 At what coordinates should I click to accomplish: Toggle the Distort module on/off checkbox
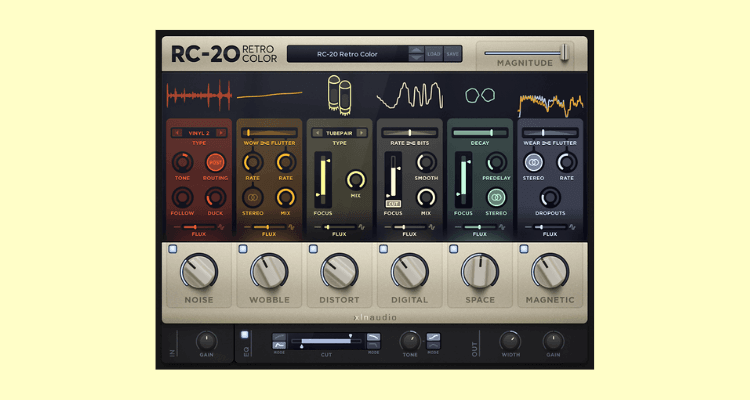[313, 249]
